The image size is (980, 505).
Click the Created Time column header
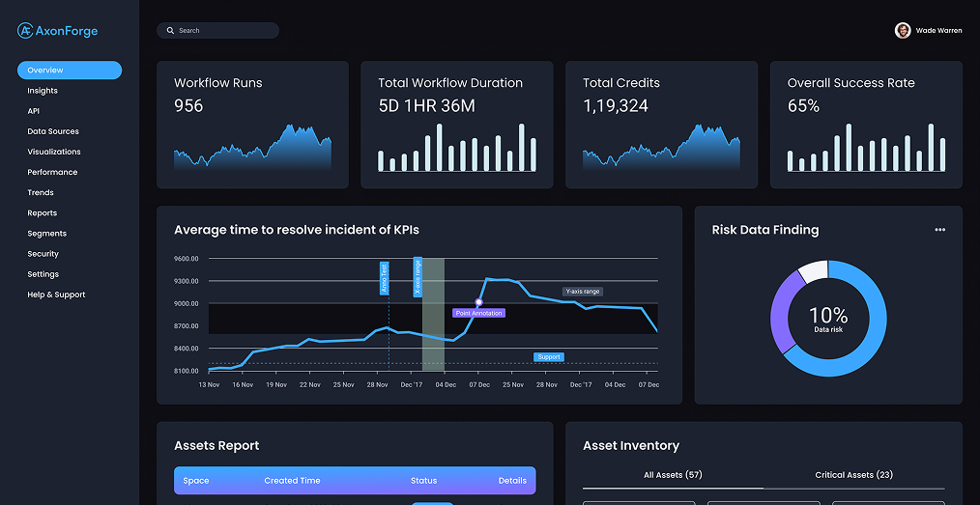click(292, 481)
